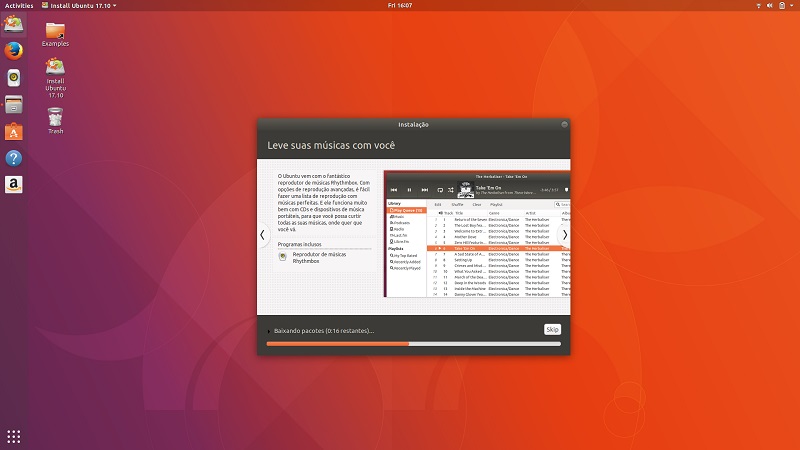Click the battery icon in top bar

pyautogui.click(x=782, y=5)
